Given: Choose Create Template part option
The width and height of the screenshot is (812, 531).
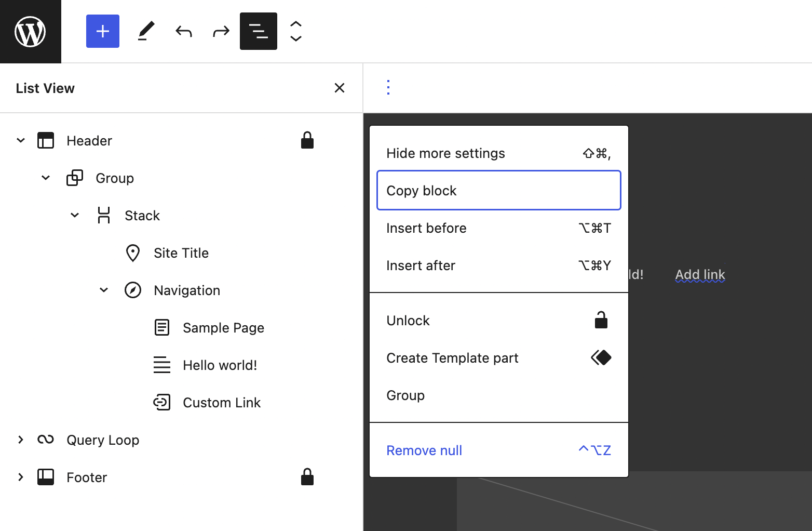Looking at the screenshot, I should tap(499, 358).
